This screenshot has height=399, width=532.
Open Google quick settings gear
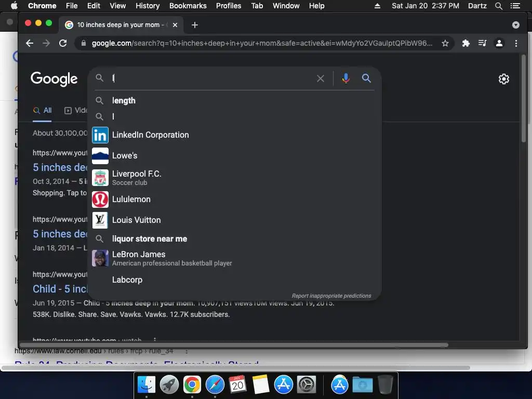[x=504, y=79]
